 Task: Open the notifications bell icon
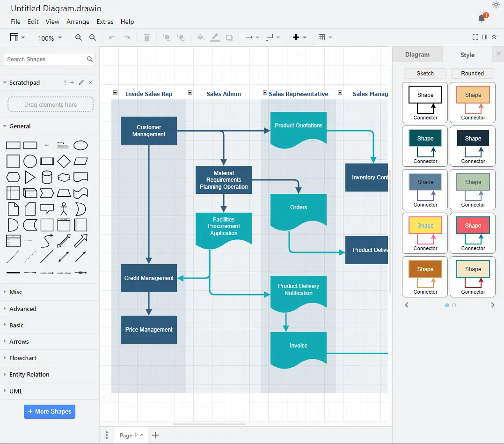coord(482,18)
